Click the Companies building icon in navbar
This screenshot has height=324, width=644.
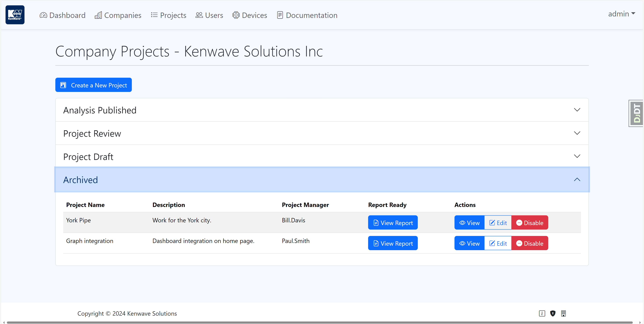click(x=98, y=15)
